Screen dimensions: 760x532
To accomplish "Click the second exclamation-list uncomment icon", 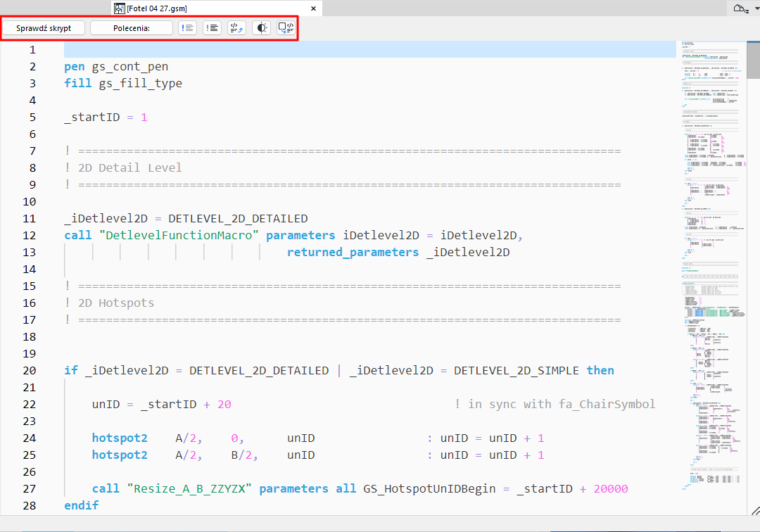I will [212, 27].
